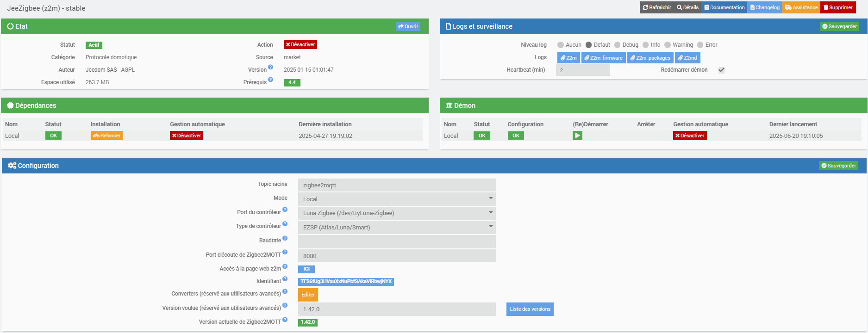Click the red Supprimer button
The image size is (868, 333).
click(x=838, y=7)
